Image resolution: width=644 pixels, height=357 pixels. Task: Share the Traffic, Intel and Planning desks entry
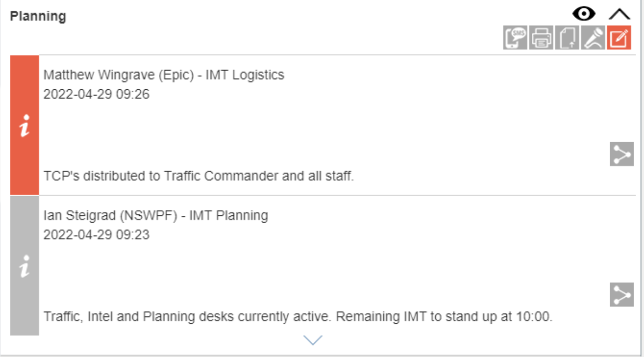(x=622, y=295)
